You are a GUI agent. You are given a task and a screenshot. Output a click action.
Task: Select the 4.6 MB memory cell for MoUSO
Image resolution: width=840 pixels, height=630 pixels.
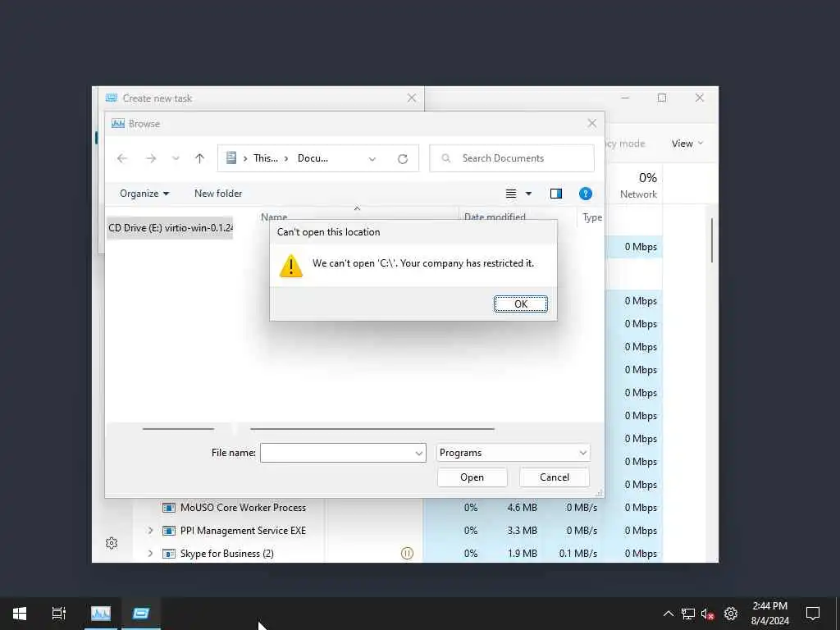pos(522,507)
